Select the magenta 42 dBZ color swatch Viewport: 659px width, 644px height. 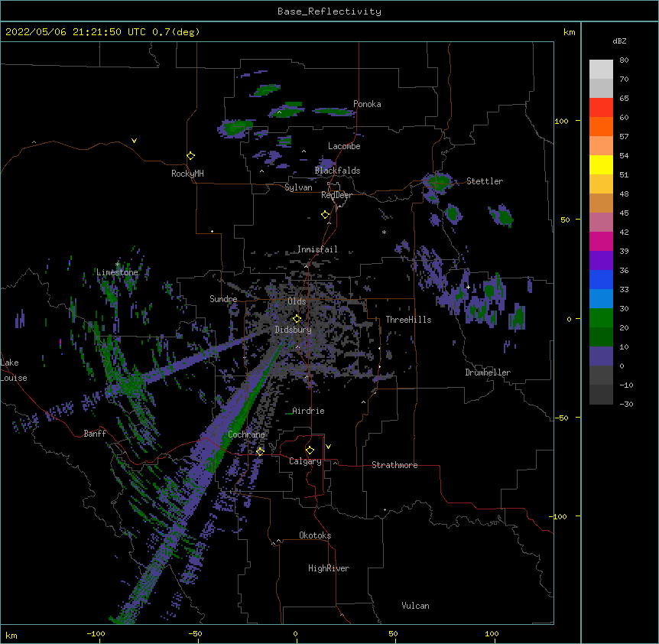[x=601, y=241]
